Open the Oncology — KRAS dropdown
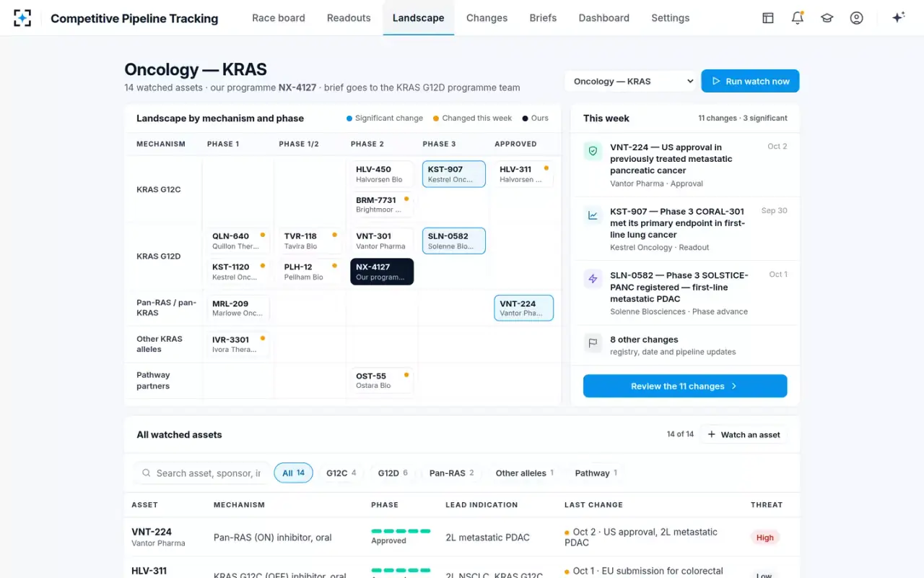 pos(632,81)
